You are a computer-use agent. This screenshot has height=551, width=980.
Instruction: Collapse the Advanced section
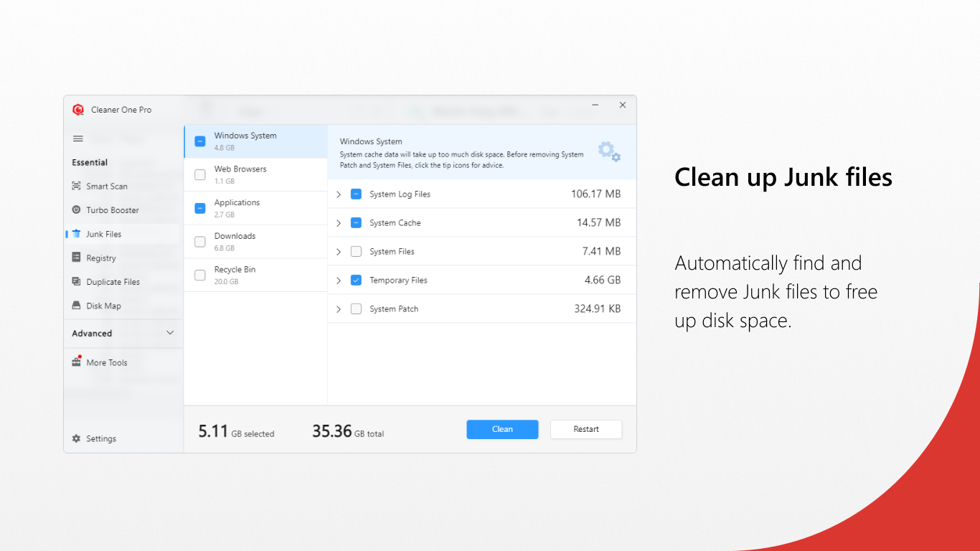click(170, 333)
